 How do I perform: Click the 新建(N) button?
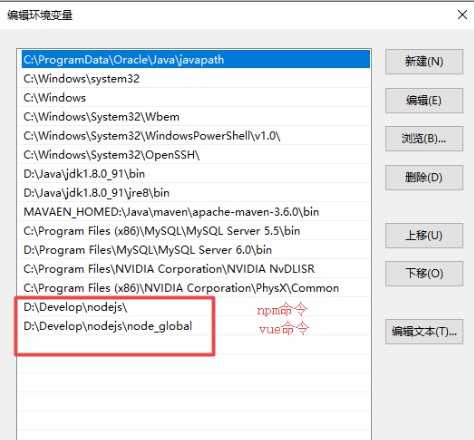(424, 62)
